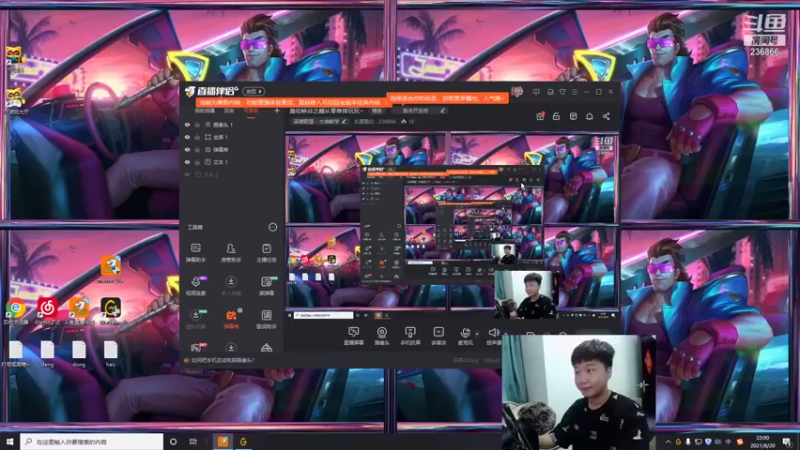Click the hamburger menu icon in title bar
The height and width of the screenshot is (450, 800).
click(574, 92)
